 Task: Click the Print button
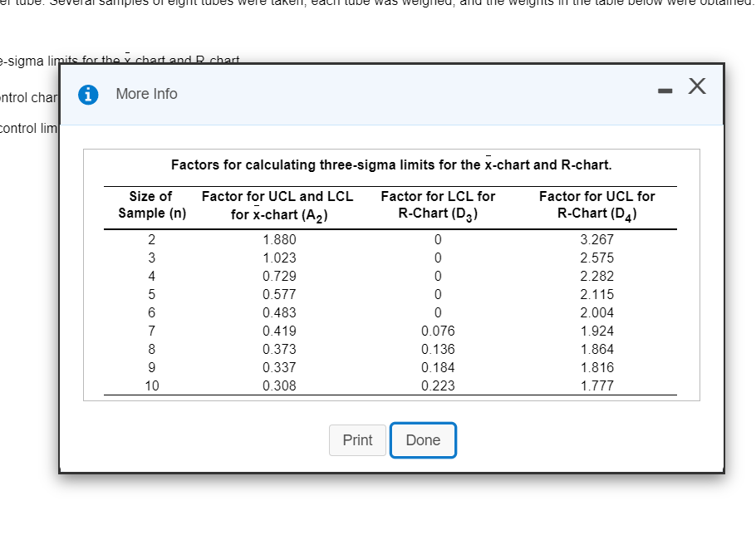(357, 440)
